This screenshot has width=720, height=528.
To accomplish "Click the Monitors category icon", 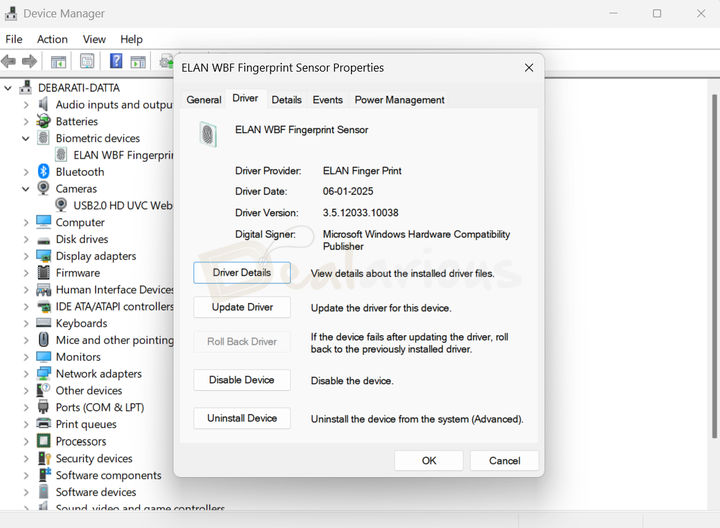I will coord(44,357).
